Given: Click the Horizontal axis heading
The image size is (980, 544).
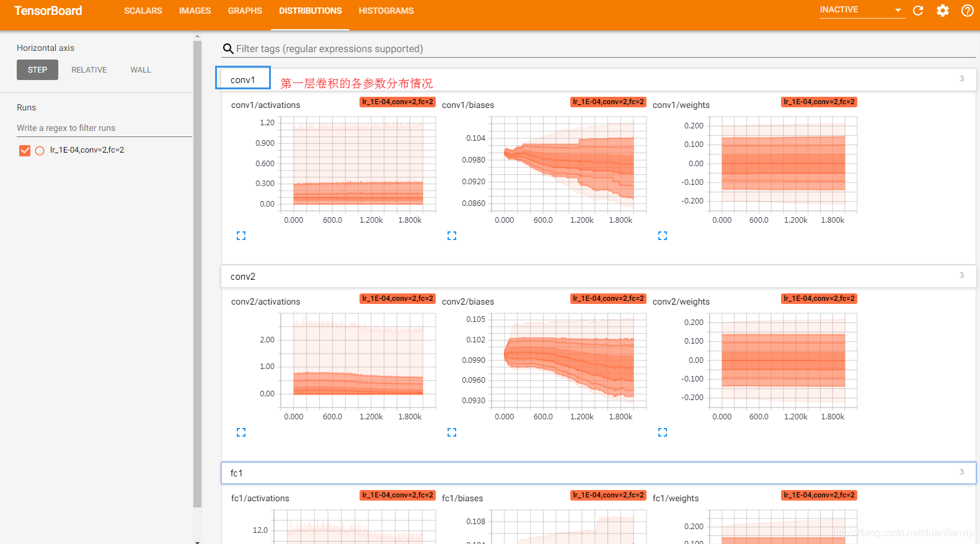Looking at the screenshot, I should tap(45, 48).
